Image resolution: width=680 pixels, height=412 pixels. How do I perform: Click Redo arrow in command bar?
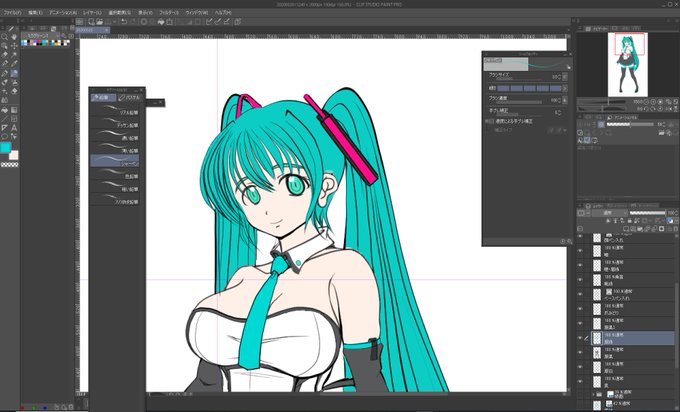(133, 22)
